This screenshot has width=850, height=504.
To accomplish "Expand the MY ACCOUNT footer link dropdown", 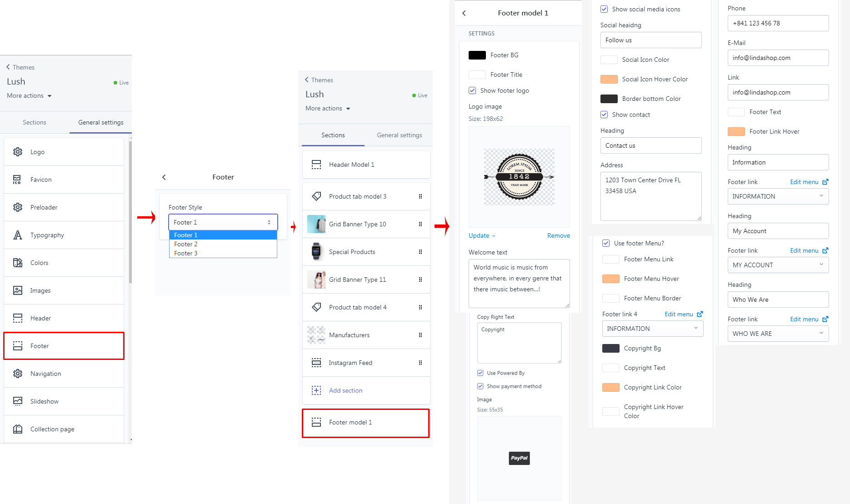I will (x=778, y=265).
